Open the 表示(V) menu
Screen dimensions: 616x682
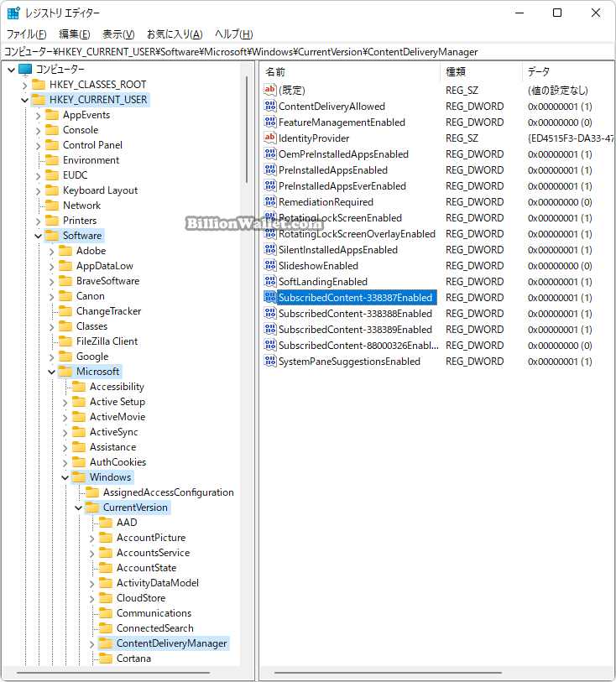(x=118, y=34)
